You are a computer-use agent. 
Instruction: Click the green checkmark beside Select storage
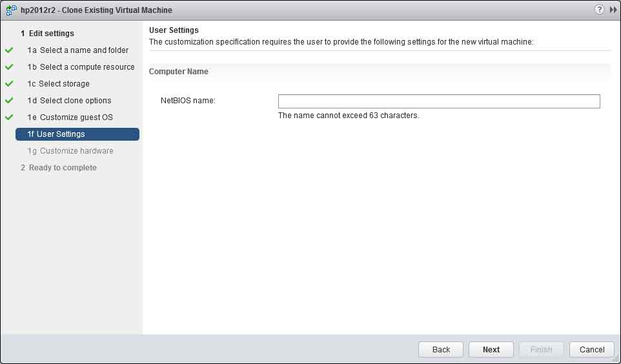point(9,83)
